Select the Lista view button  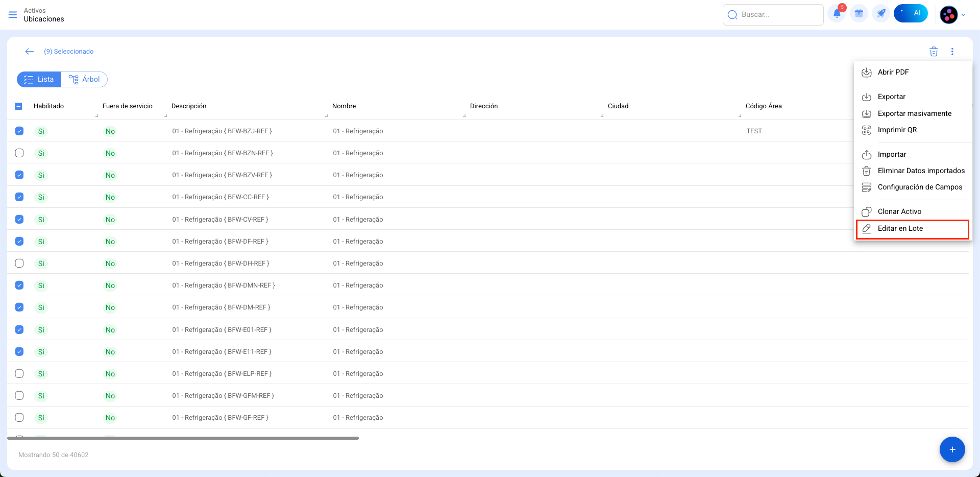point(39,80)
